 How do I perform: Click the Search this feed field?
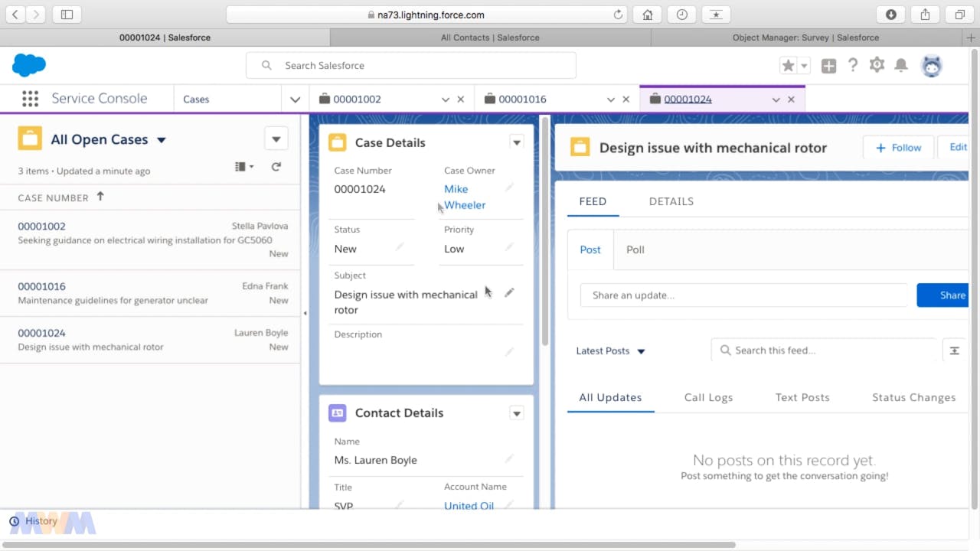click(824, 350)
